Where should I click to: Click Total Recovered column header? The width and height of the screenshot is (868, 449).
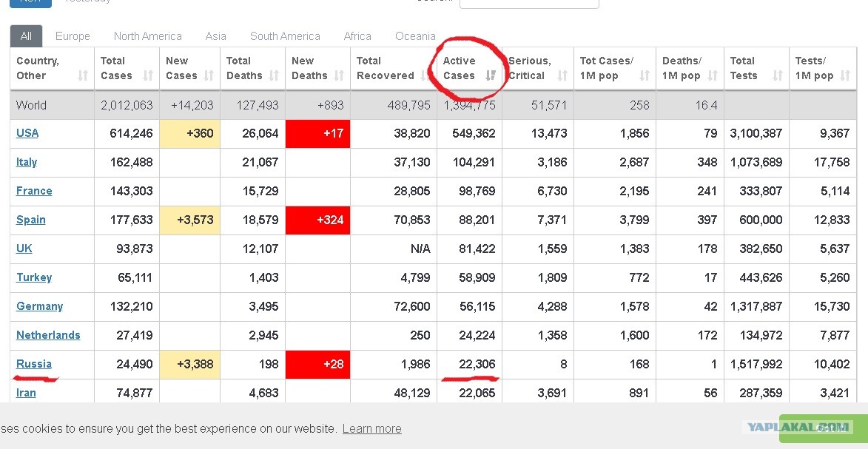click(394, 69)
